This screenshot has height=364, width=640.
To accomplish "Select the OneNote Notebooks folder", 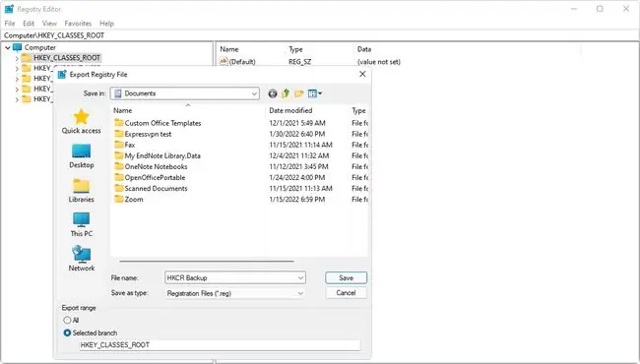I will pyautogui.click(x=151, y=166).
